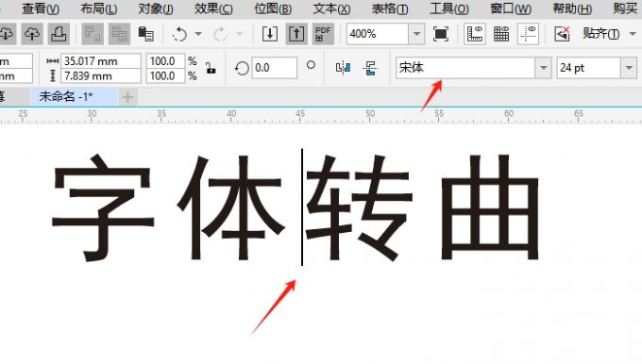Expand the font list dropdown arrow
642x364 pixels.
point(543,68)
